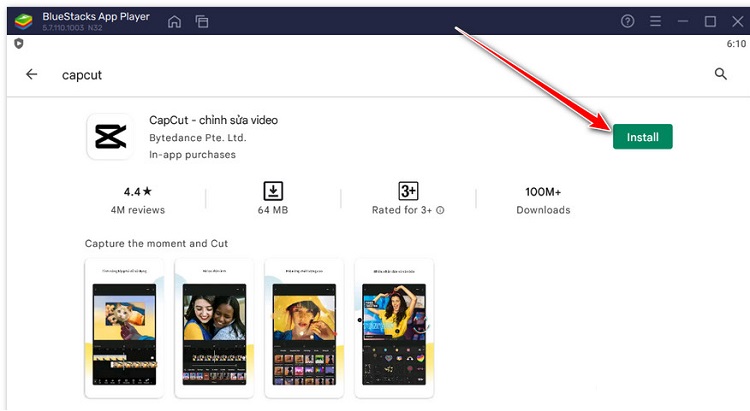This screenshot has width=750, height=411.
Task: Click the 64 MB size label
Action: 273,210
